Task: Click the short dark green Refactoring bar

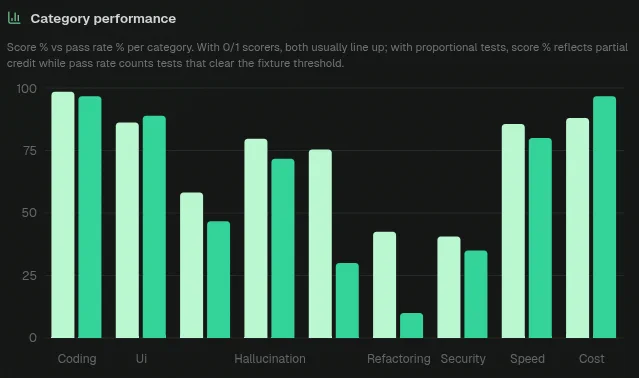Action: coord(412,325)
